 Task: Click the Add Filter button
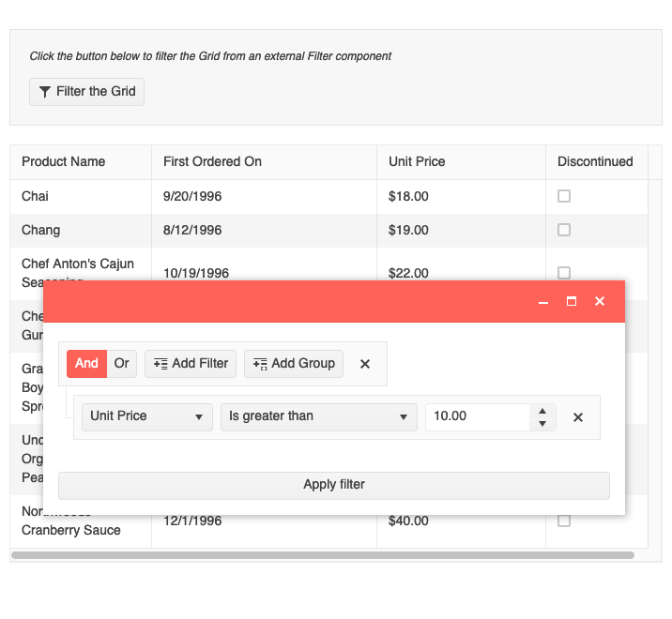coord(191,364)
